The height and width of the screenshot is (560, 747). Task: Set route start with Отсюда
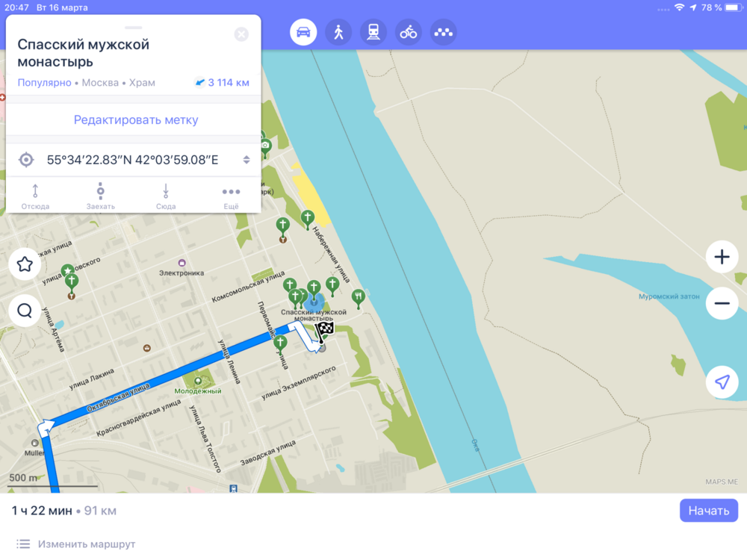click(35, 196)
